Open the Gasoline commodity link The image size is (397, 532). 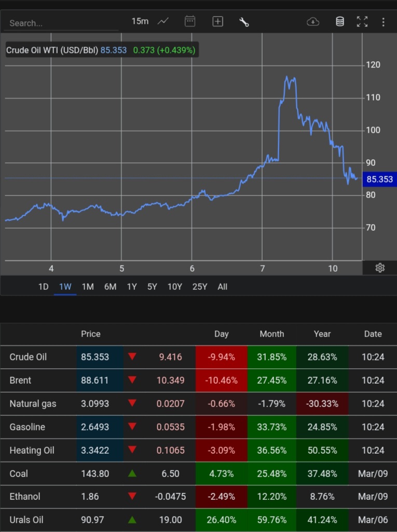point(27,427)
